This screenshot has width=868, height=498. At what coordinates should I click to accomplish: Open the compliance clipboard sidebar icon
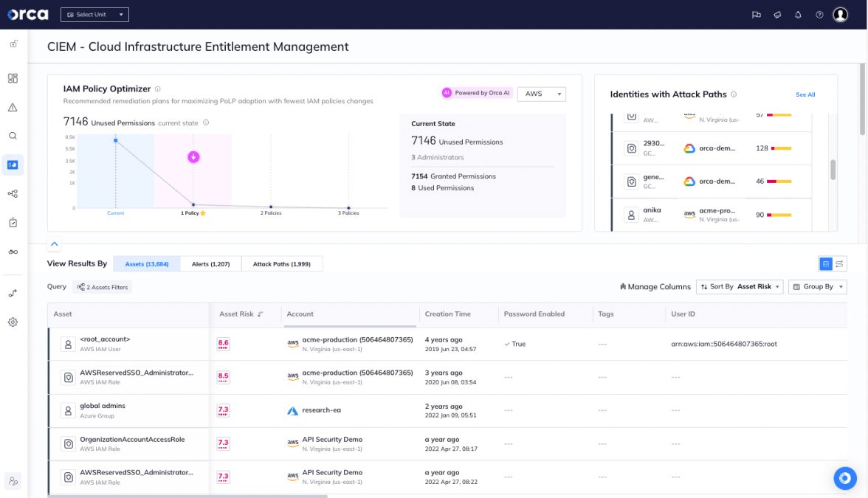(x=13, y=223)
